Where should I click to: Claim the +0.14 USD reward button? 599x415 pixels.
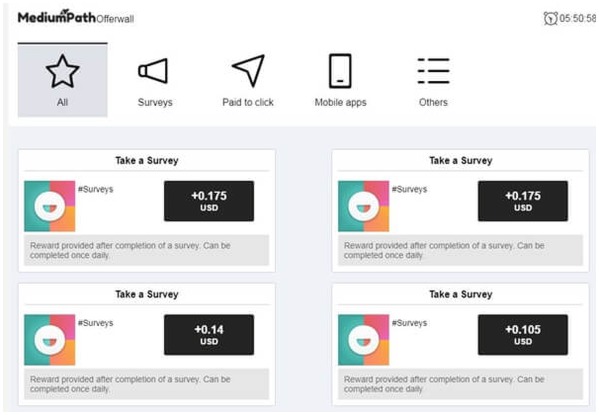pos(209,335)
